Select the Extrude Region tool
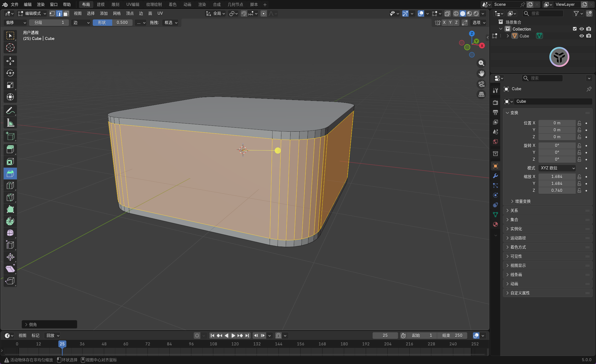The image size is (596, 364). [x=10, y=150]
